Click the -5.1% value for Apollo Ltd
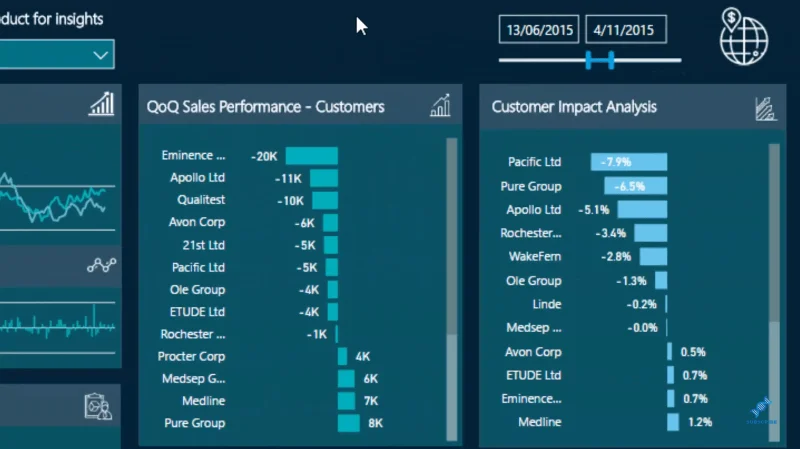 [594, 210]
